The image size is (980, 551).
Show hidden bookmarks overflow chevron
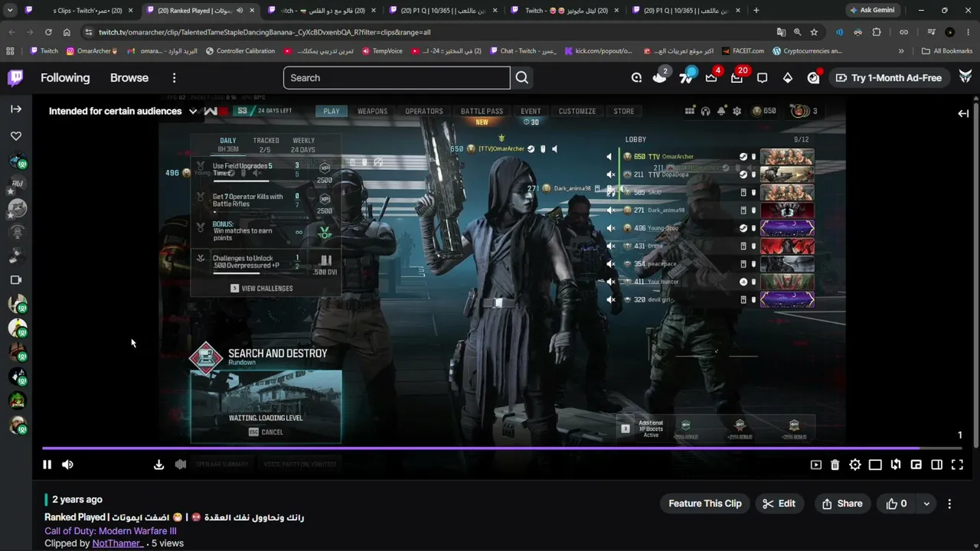901,51
